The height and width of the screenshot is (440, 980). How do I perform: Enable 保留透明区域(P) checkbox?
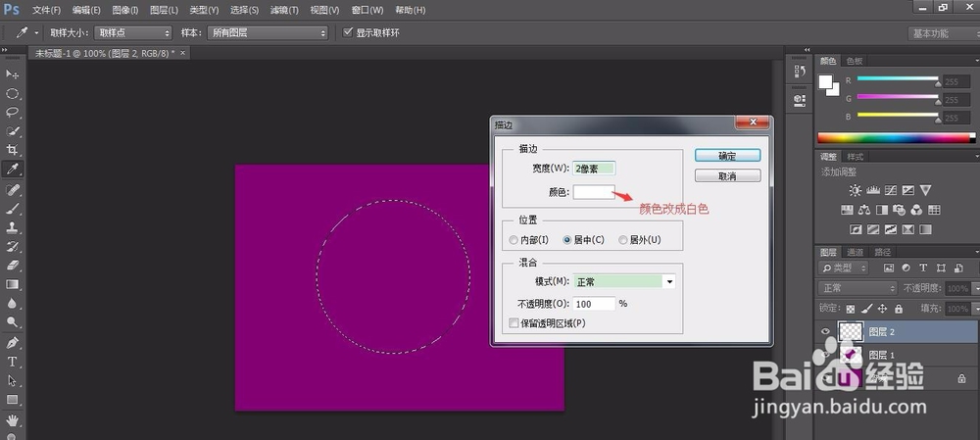click(514, 323)
